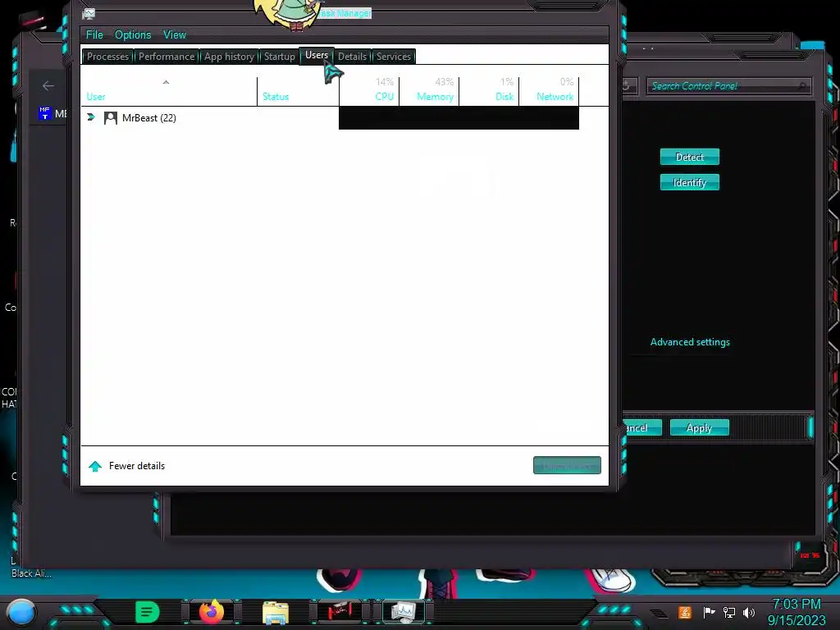Collapse Task Manager with Fewer details
Image resolution: width=840 pixels, height=630 pixels.
(137, 466)
